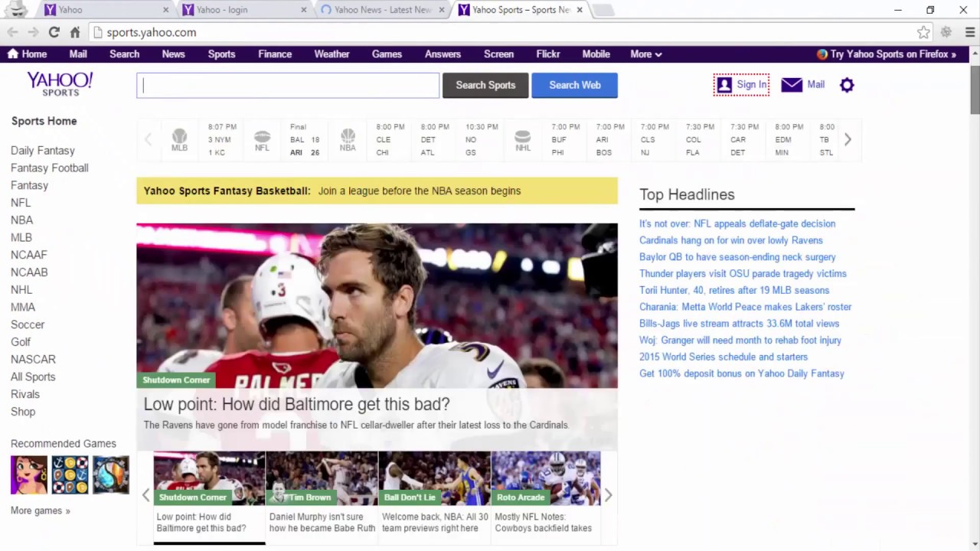The image size is (980, 551).
Task: Click the extension gear icon in the toolbar
Action: 946,32
